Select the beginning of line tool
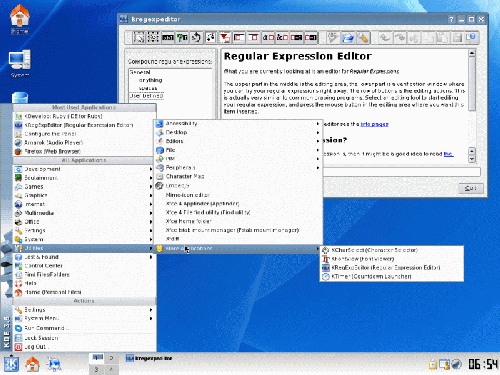Screen dimensions: 500x375 click(x=239, y=37)
